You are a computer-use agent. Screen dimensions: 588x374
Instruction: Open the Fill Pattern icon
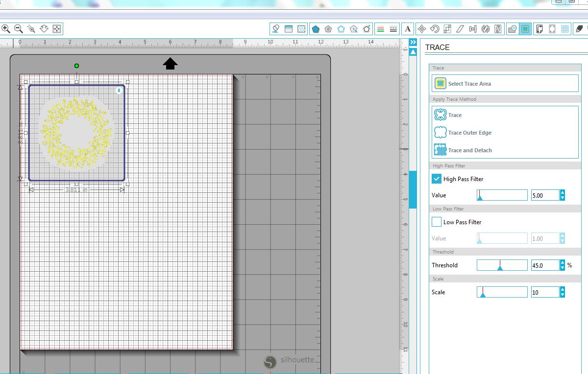click(x=301, y=29)
